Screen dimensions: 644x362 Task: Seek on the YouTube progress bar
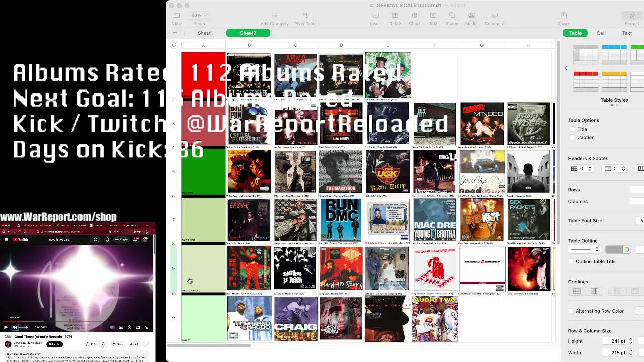coord(76,322)
